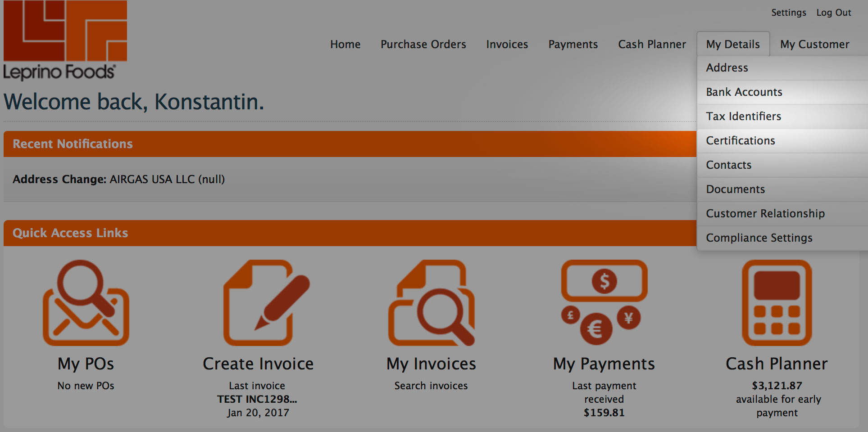Screen dimensions: 868x432
Task: Click the 'Welcome back, Konstantin.' heading
Action: [x=134, y=102]
